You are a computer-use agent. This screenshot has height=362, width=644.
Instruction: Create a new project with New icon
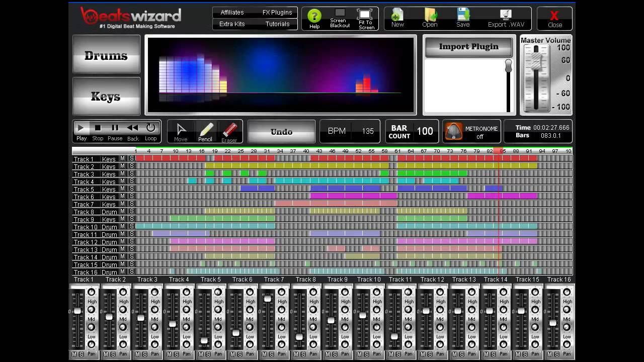click(397, 16)
